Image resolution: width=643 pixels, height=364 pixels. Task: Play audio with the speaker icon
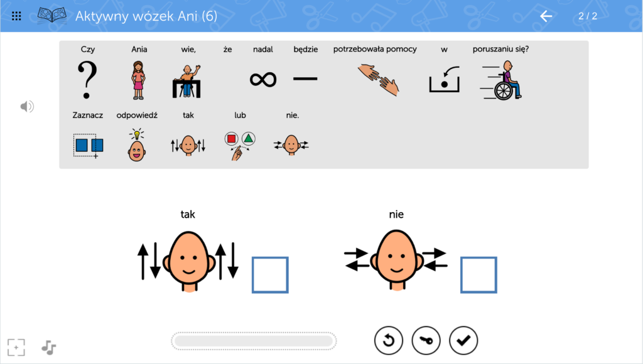[x=27, y=107]
